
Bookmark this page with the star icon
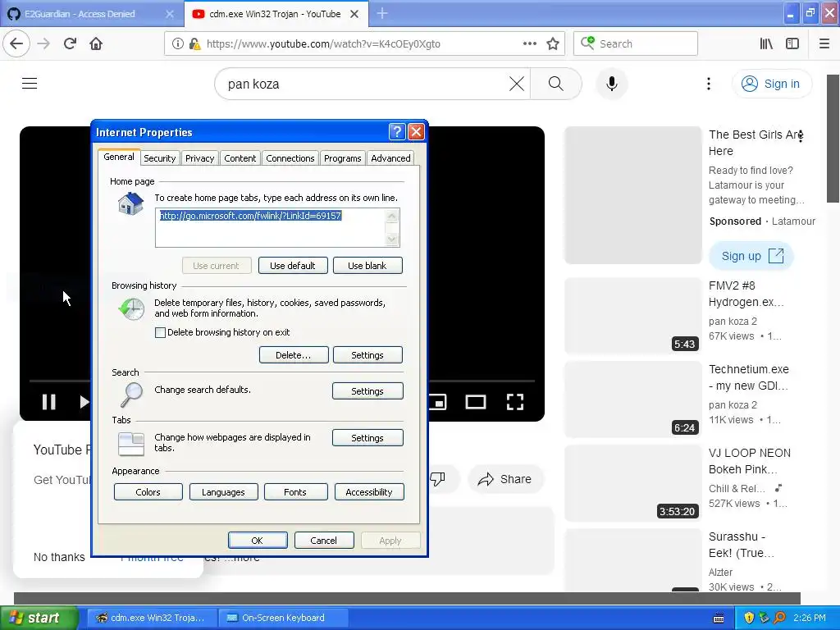pos(553,44)
